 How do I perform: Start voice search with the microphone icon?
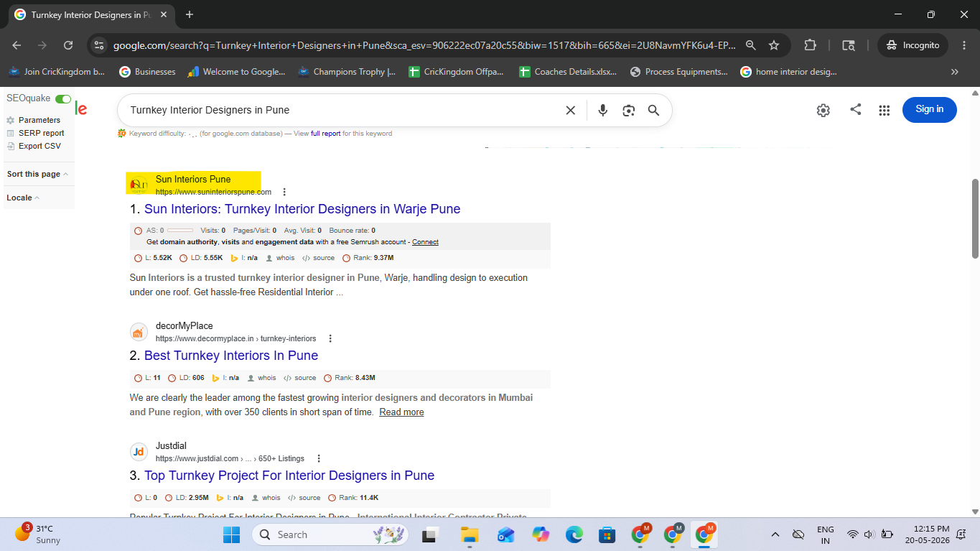click(x=603, y=110)
